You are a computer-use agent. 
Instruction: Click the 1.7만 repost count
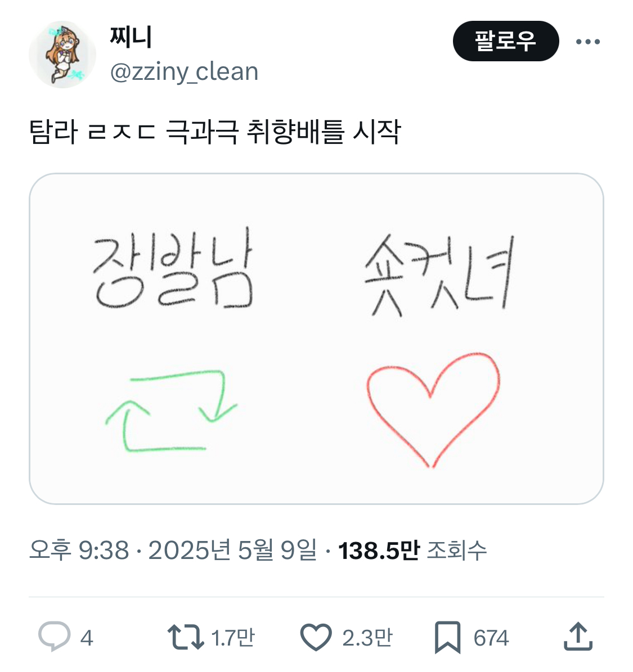(233, 638)
